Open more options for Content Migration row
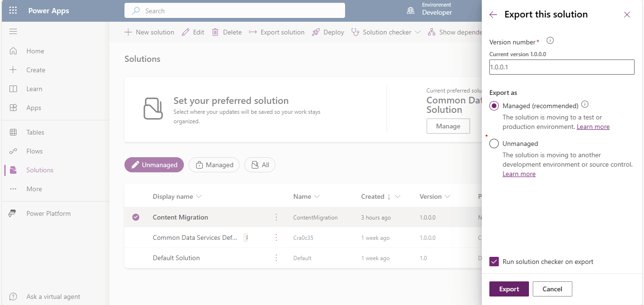Viewport: 644px width, 305px height. 276,217
